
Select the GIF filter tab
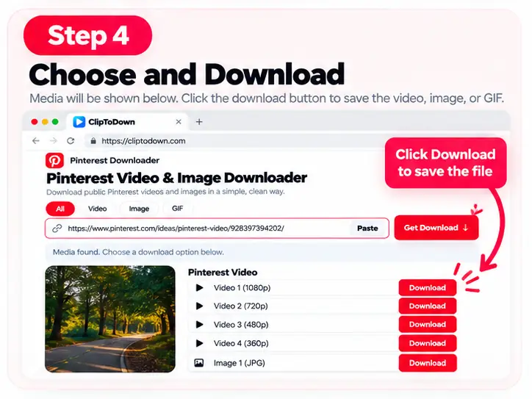tap(177, 209)
